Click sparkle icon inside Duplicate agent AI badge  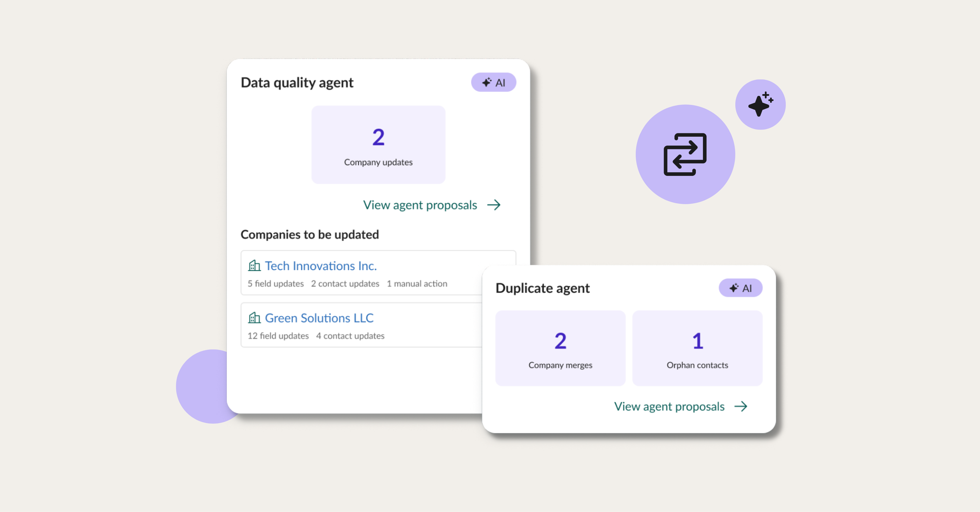pyautogui.click(x=734, y=287)
